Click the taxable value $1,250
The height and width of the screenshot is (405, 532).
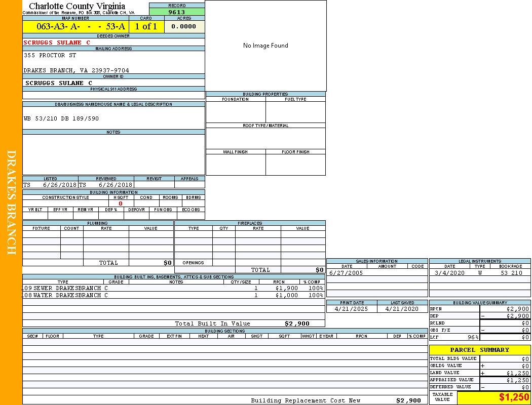pyautogui.click(x=514, y=397)
